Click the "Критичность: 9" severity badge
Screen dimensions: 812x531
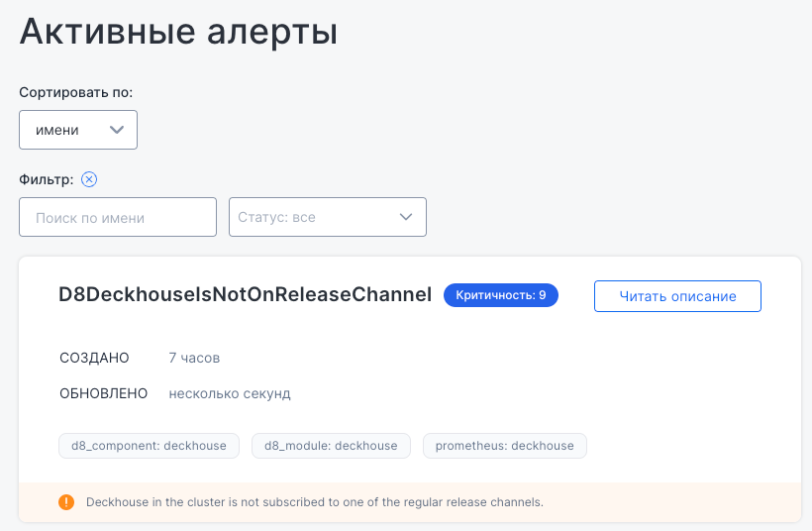tap(501, 295)
